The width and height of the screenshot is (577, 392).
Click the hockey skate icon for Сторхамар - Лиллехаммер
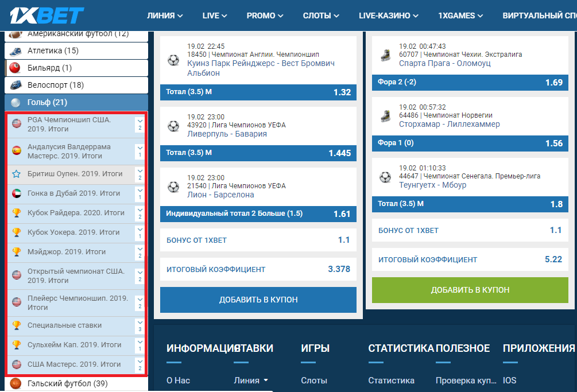pyautogui.click(x=385, y=116)
